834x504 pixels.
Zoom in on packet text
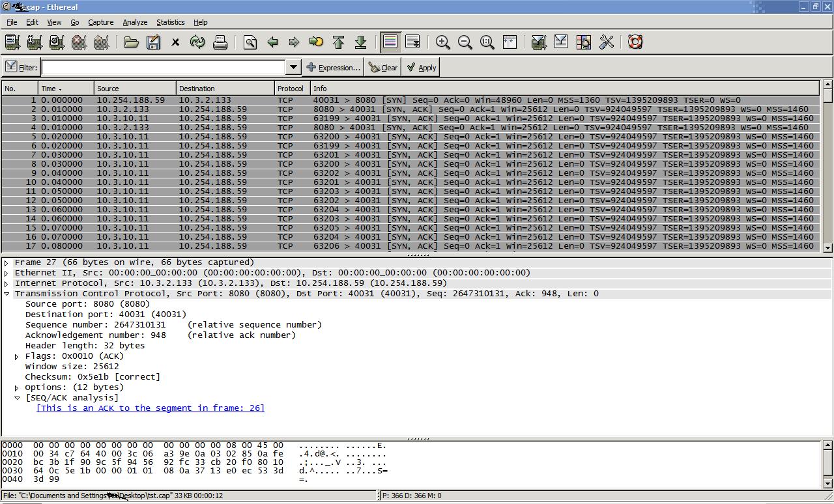tap(443, 42)
